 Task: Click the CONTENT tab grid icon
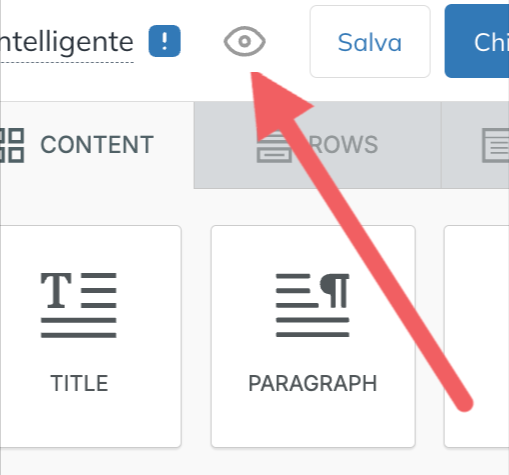12,145
